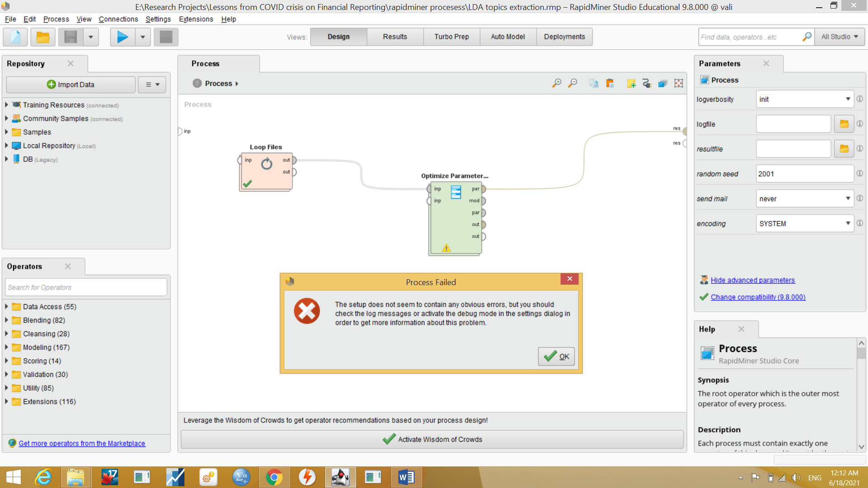
Task: Open the Extensions menu
Action: click(196, 19)
